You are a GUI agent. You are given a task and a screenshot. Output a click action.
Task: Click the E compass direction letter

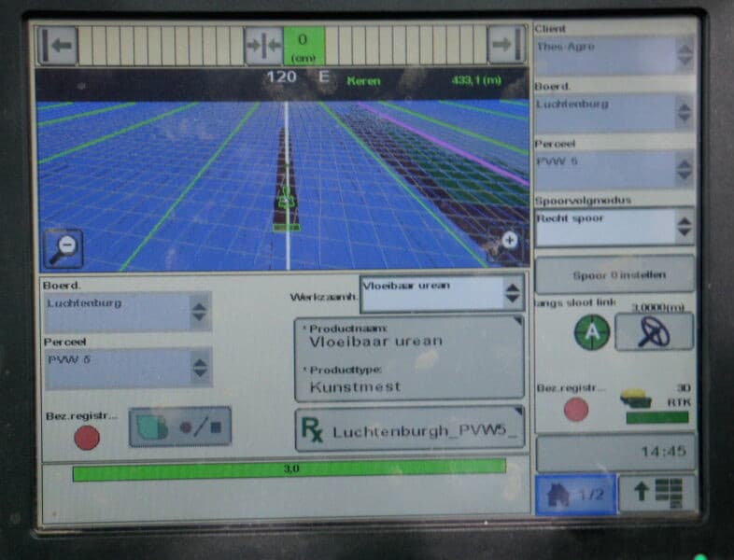[324, 77]
